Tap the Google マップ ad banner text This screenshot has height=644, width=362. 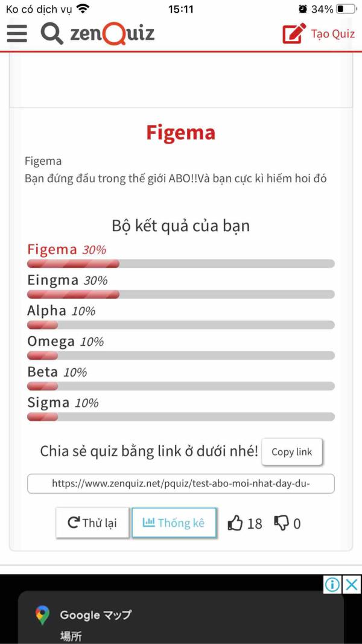point(95,615)
